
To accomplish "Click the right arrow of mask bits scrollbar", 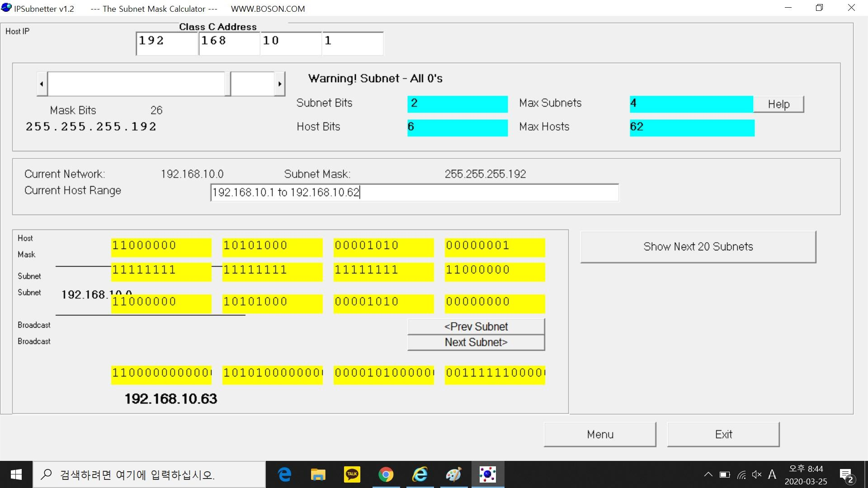I will pyautogui.click(x=280, y=84).
